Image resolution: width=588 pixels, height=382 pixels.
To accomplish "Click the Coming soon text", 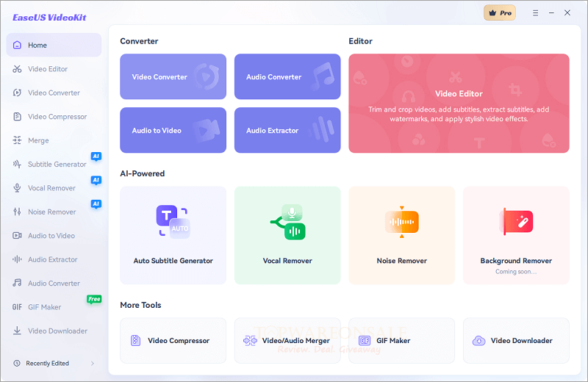I will point(516,272).
